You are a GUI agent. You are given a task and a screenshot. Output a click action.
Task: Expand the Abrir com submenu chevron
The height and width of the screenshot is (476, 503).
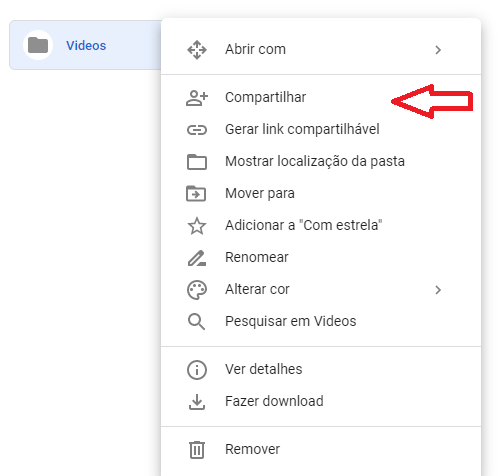(438, 50)
